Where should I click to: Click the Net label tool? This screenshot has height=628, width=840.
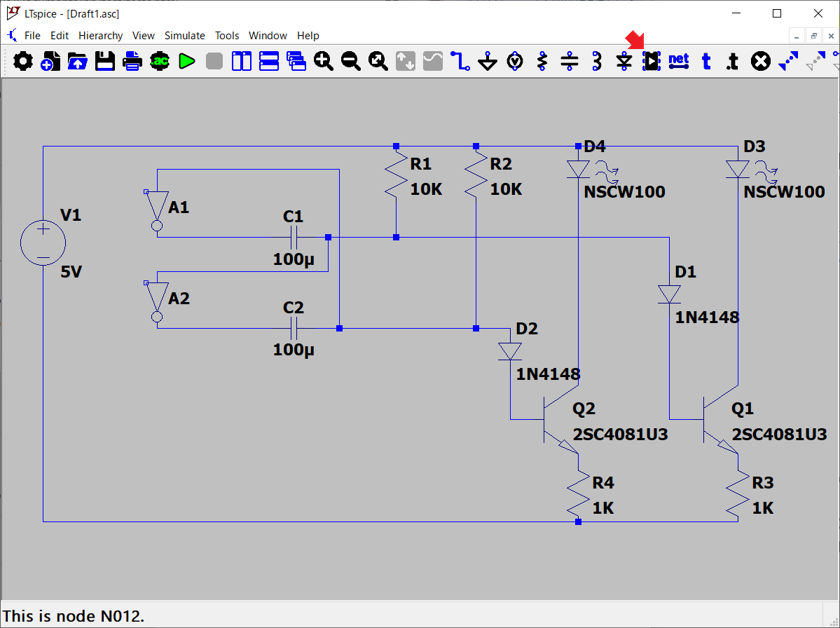[679, 62]
